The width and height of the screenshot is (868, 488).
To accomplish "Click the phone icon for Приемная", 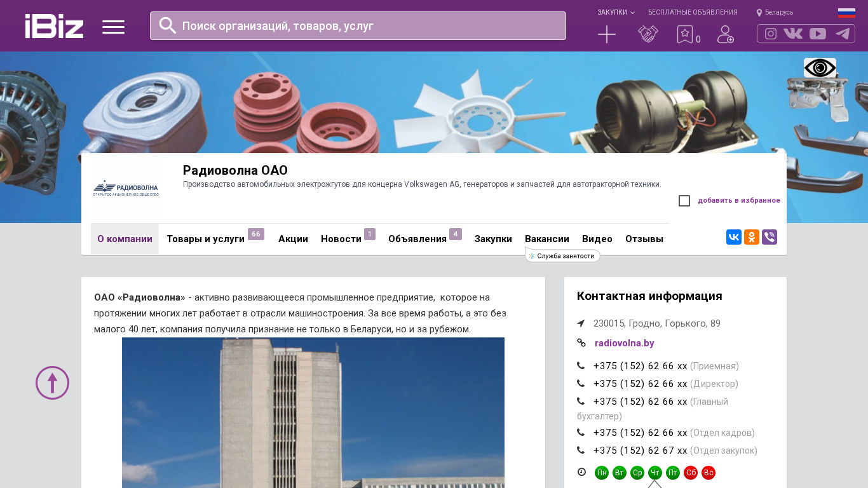I will click(x=581, y=366).
